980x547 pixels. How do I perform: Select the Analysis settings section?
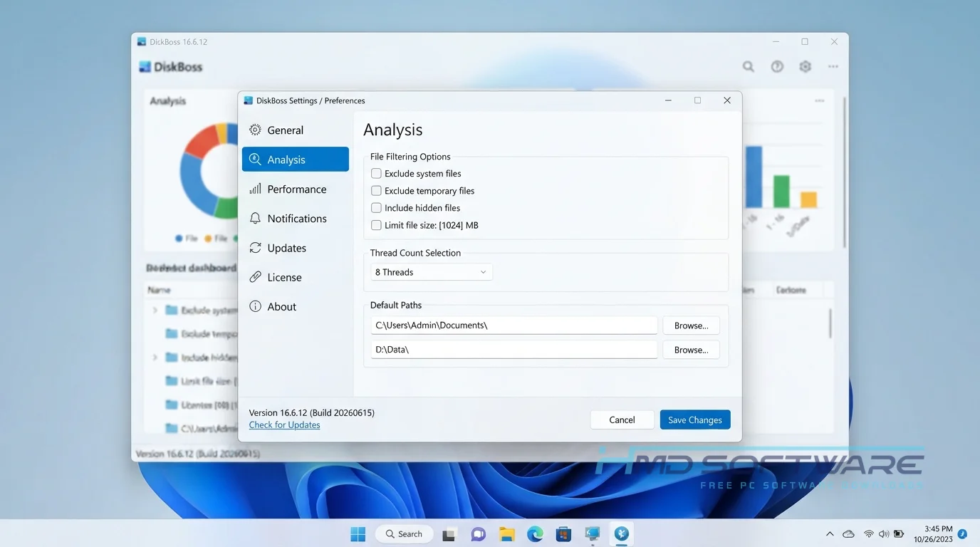click(296, 160)
